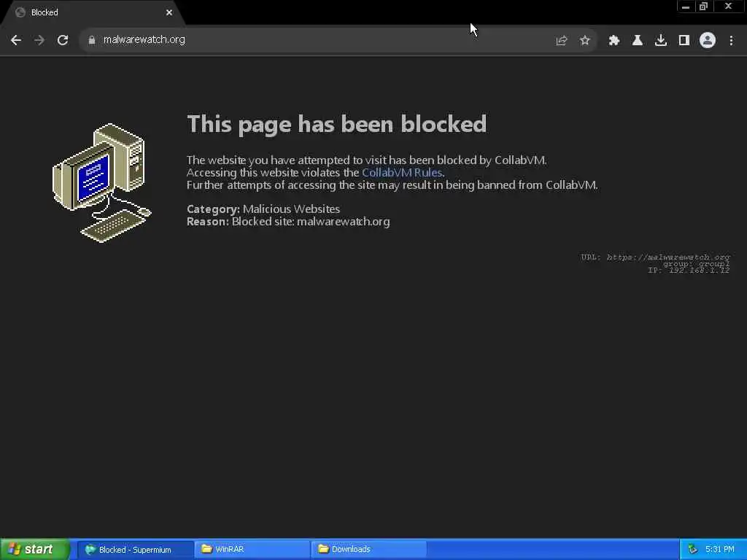747x560 pixels.
Task: Open the extensions puzzle icon
Action: pyautogui.click(x=614, y=41)
